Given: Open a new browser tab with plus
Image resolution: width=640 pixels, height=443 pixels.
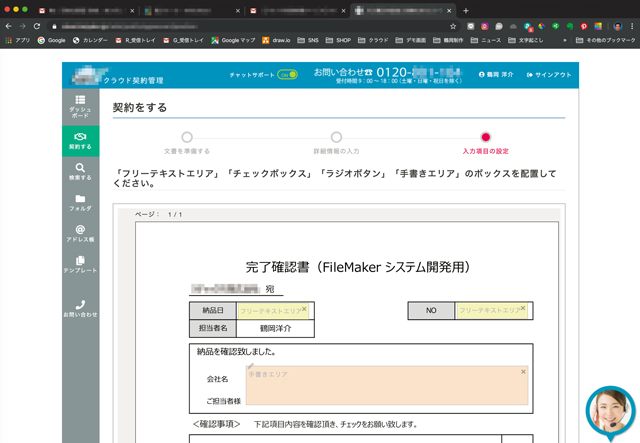Looking at the screenshot, I should point(466,11).
